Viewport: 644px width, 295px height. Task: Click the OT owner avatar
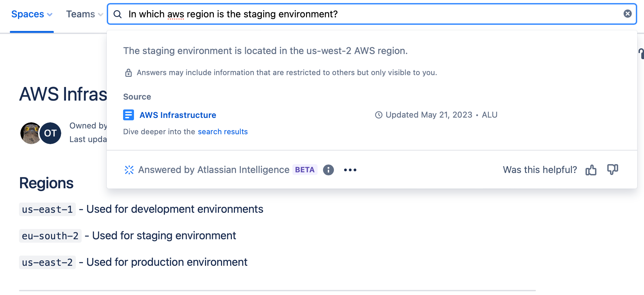coord(50,133)
